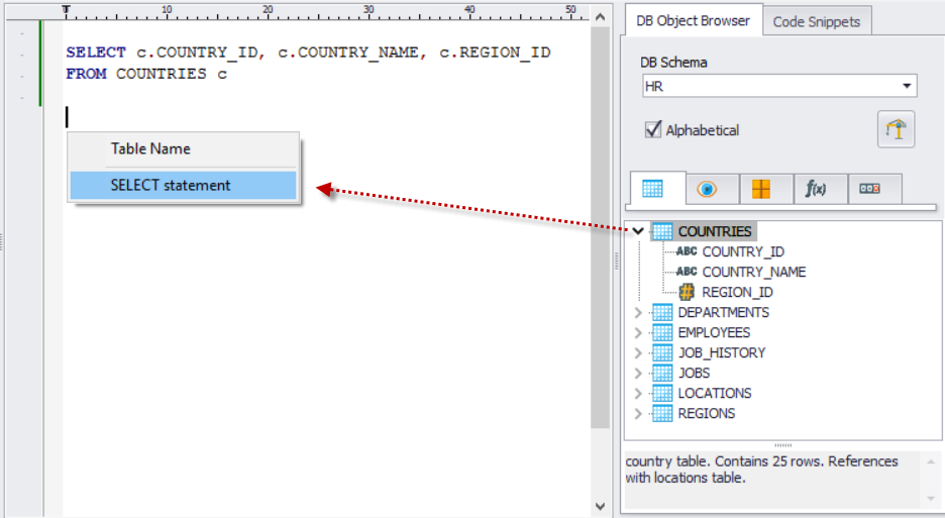Click the COUNTRY_ID ABC type icon
Image resolution: width=945 pixels, height=518 pixels.
[x=687, y=252]
